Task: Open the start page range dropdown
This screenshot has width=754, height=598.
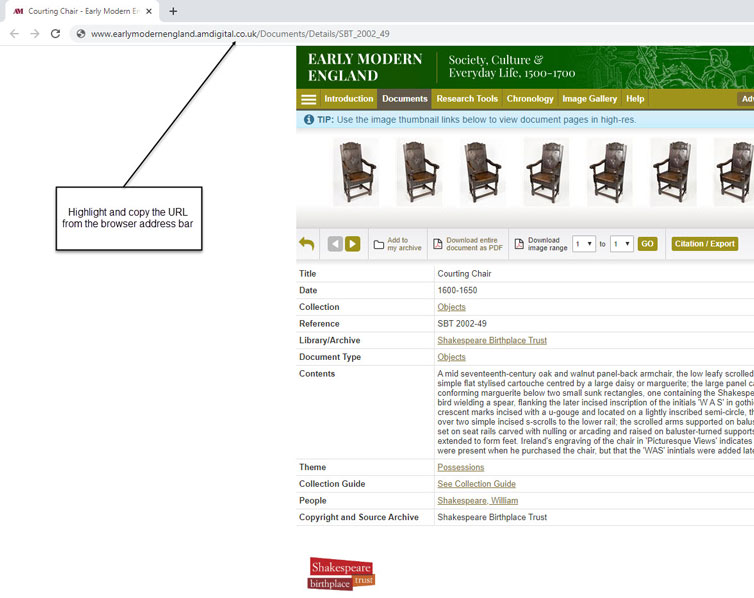Action: point(584,244)
